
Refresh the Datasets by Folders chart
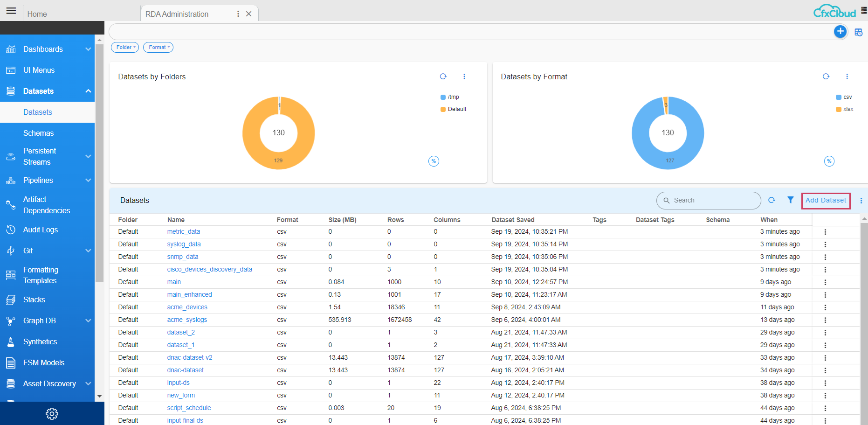443,76
